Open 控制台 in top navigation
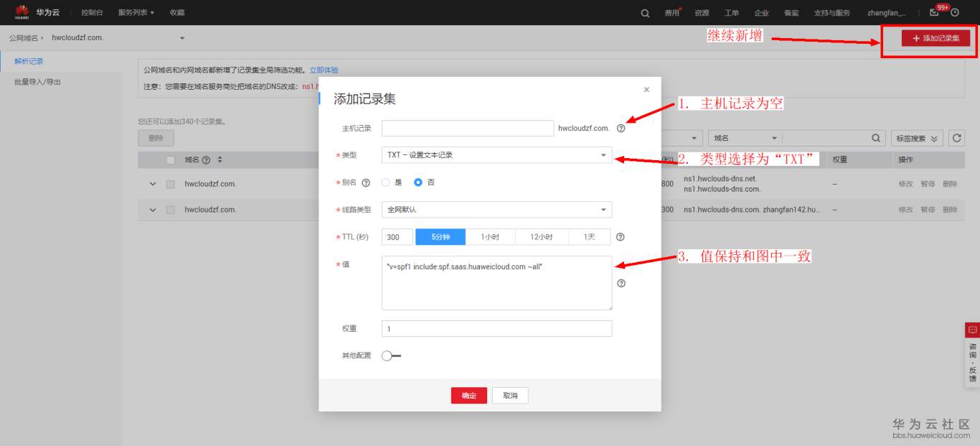 (91, 13)
